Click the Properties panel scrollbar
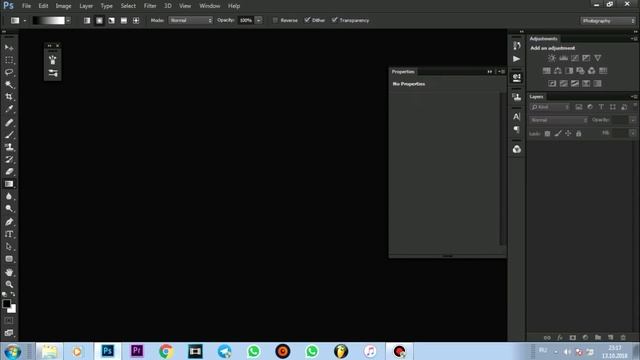This screenshot has height=360, width=640. click(502, 169)
